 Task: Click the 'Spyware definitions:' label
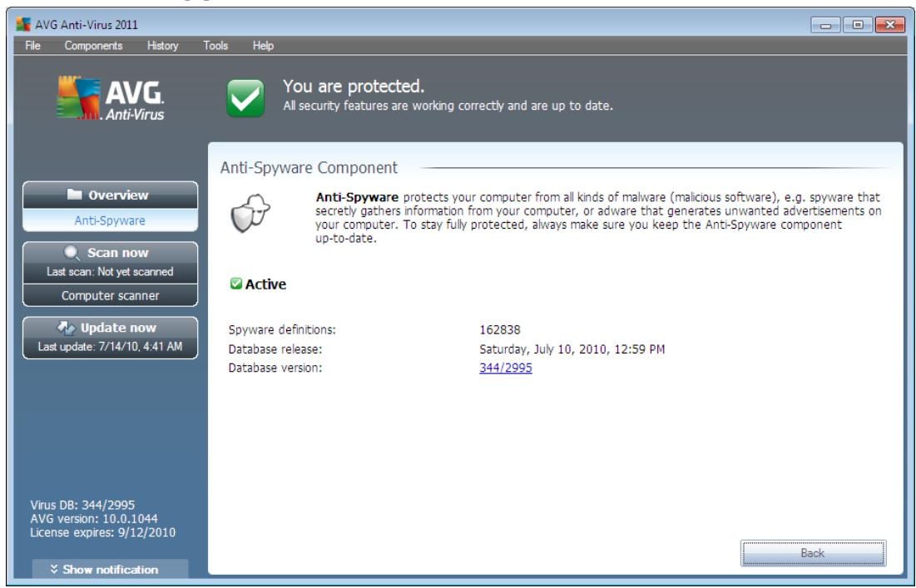click(x=282, y=330)
